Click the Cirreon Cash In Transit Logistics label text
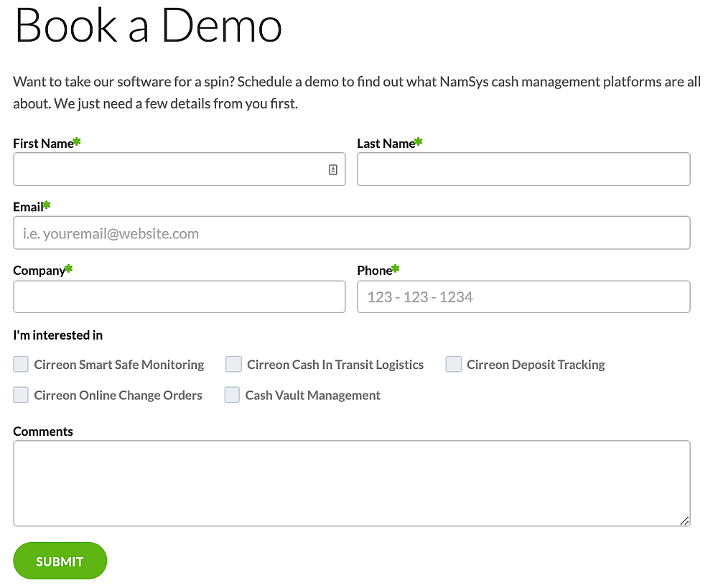718x588 pixels. [335, 365]
